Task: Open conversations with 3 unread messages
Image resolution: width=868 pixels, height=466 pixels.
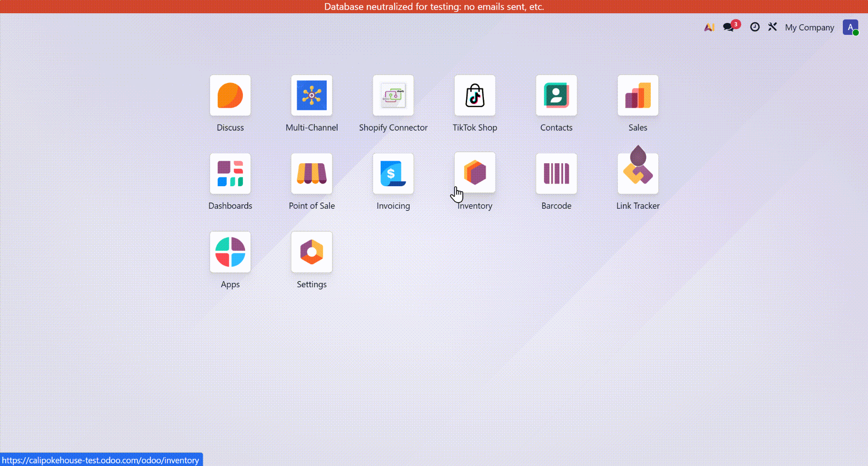Action: (729, 27)
